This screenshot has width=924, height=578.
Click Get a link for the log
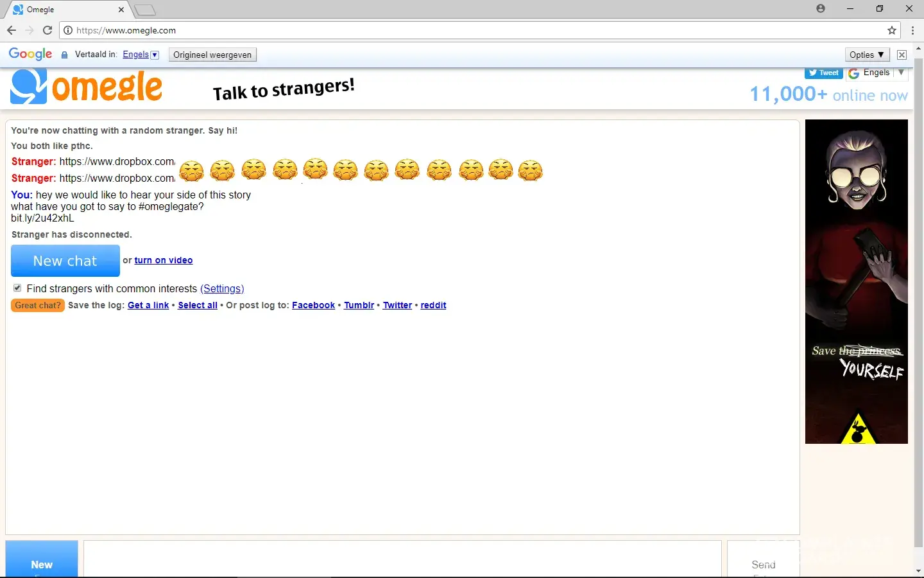click(x=148, y=306)
